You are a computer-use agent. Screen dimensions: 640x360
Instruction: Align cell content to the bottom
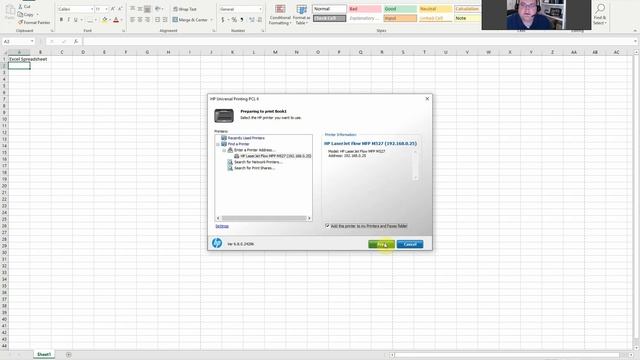[x=147, y=9]
